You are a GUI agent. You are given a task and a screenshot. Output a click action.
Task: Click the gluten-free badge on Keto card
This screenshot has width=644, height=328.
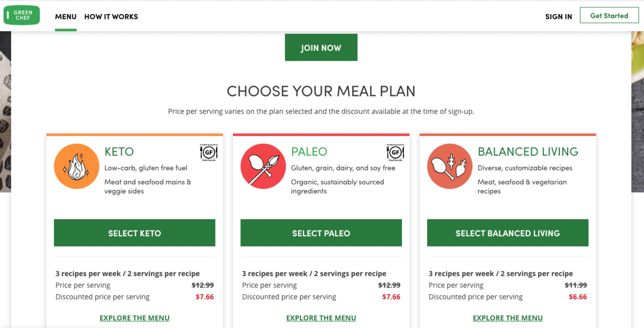[x=208, y=152]
